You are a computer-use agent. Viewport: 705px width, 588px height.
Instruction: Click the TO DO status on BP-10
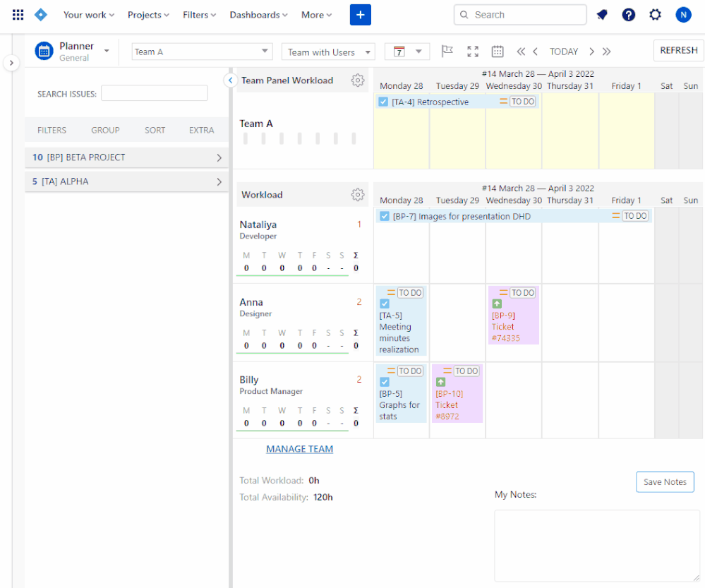tap(466, 371)
